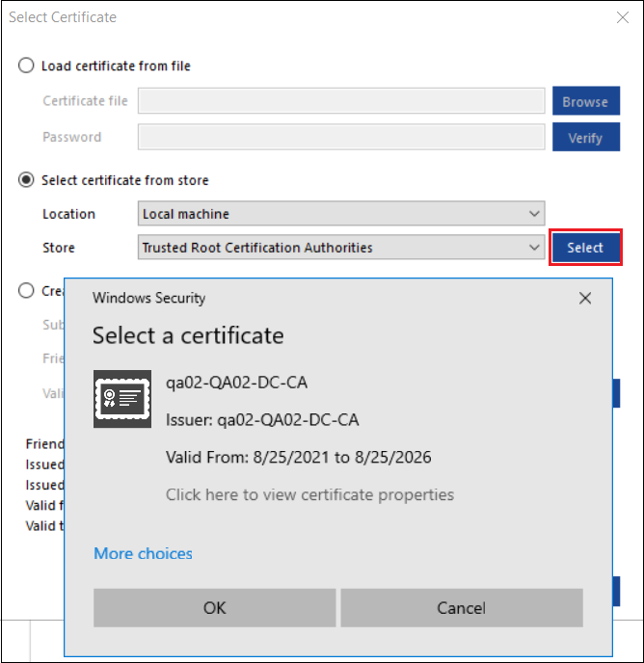
Task: Click the Select Certificate window title
Action: click(63, 17)
